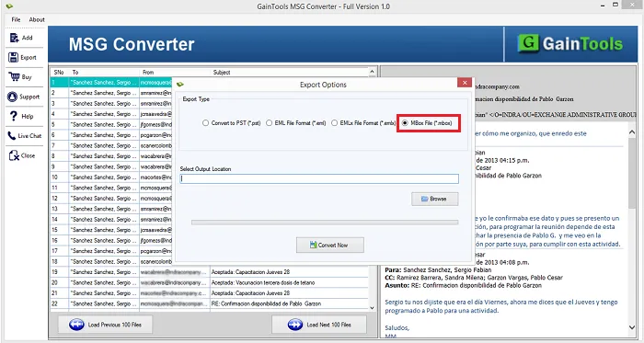Screen dimensions: 644x343
Task: Click the Convert Now button
Action: 329,245
